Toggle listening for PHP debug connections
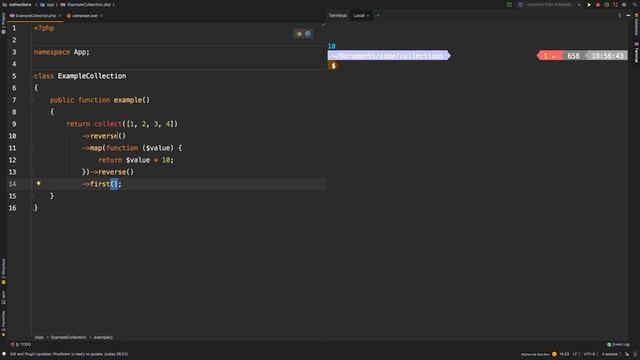The height and width of the screenshot is (360, 640). (615, 4)
